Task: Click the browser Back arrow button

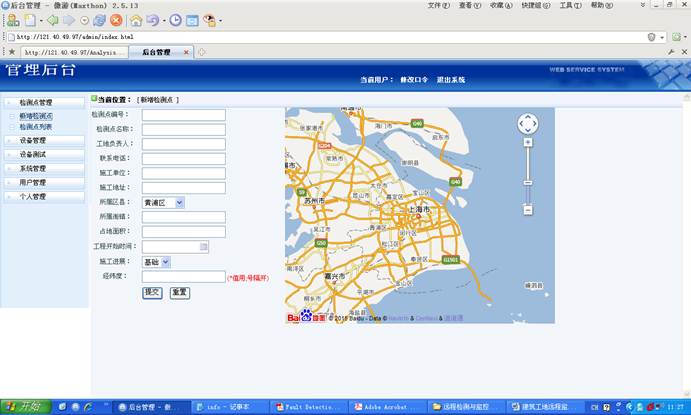Action: (x=52, y=20)
